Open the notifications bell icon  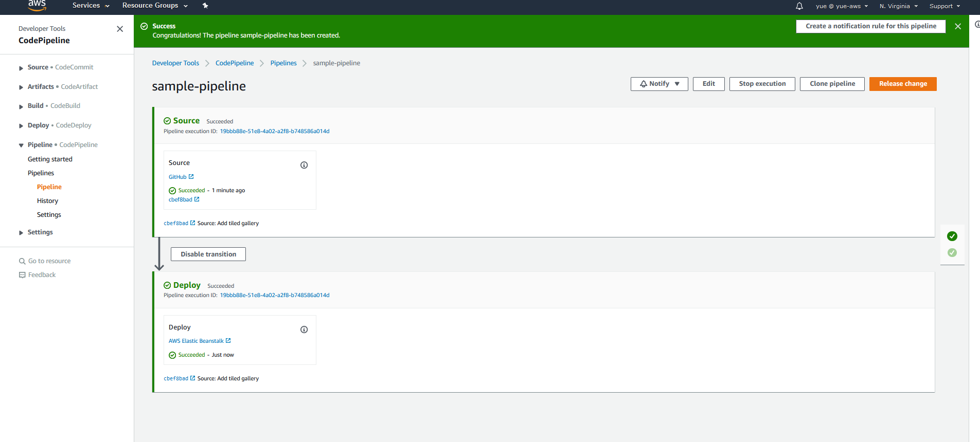pos(799,6)
